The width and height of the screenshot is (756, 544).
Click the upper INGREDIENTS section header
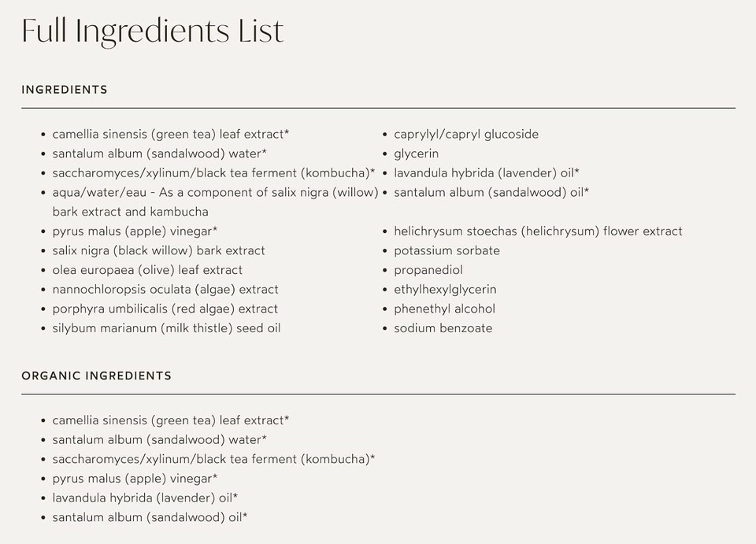65,90
